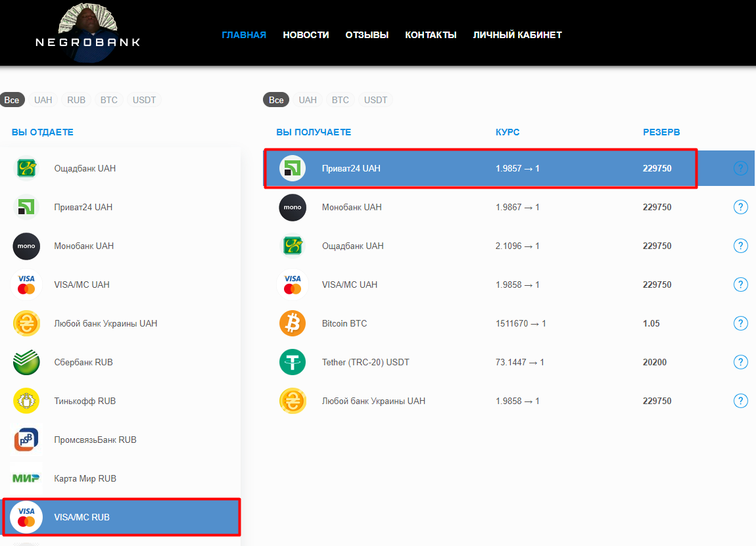Select Tether (TRC-20) USDT label
Screen dimensions: 756x546
click(x=366, y=362)
